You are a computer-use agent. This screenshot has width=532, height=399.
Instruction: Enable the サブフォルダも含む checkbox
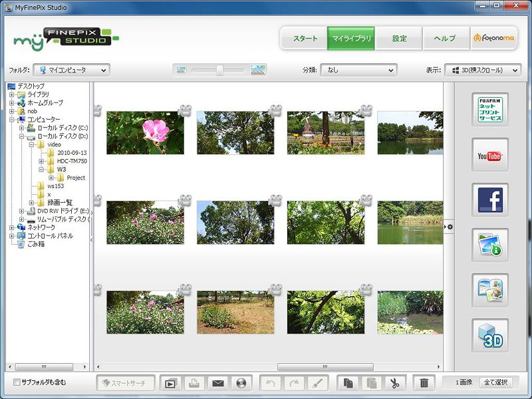click(17, 382)
